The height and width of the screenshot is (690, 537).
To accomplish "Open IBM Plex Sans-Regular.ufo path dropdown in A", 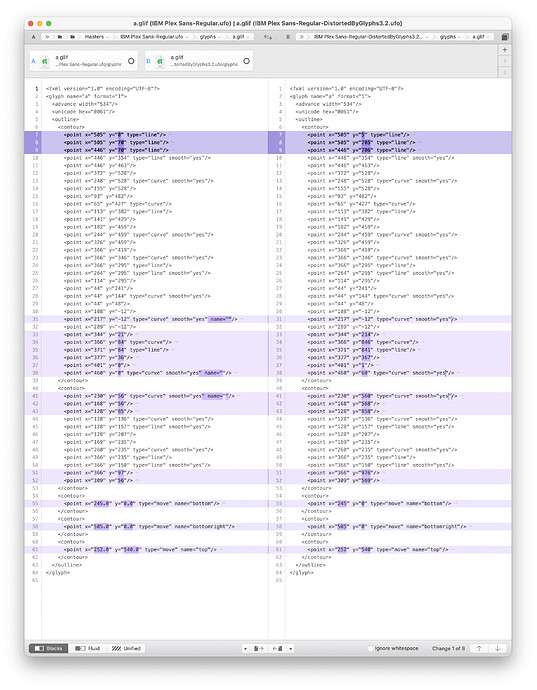I will point(154,37).
